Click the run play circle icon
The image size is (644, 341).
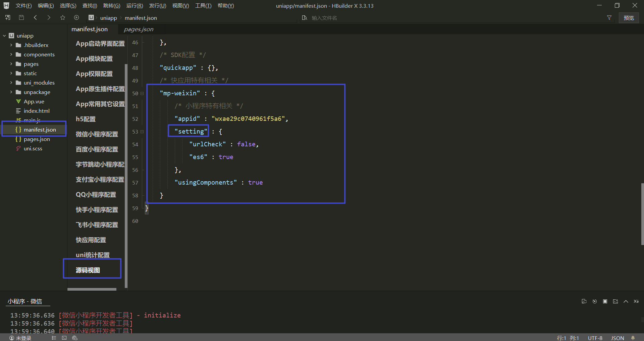click(x=76, y=17)
